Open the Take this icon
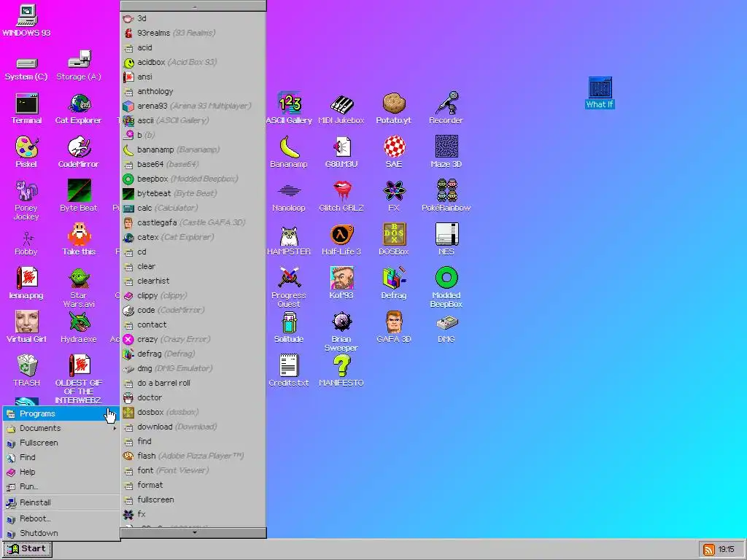The width and height of the screenshot is (747, 560). point(79,239)
